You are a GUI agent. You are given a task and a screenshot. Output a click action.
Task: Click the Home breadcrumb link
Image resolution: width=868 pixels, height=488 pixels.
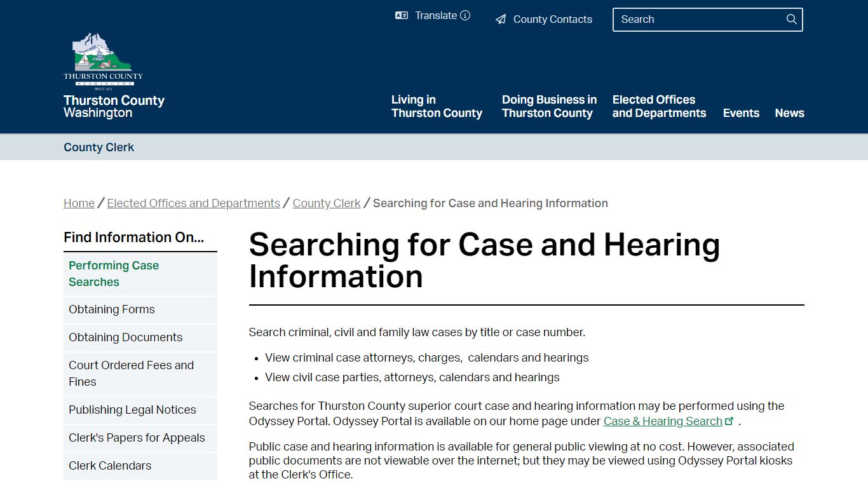tap(79, 203)
